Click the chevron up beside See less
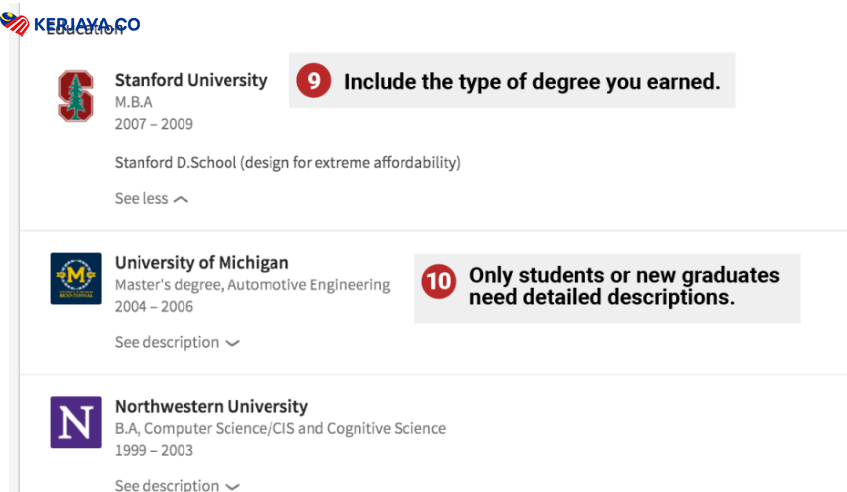The image size is (847, 492). 180,199
